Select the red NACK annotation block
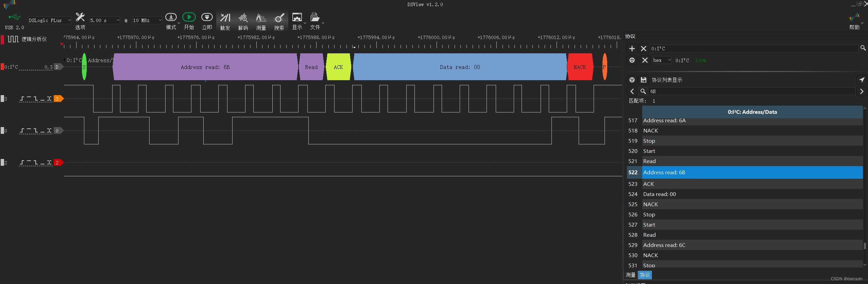 pyautogui.click(x=580, y=67)
